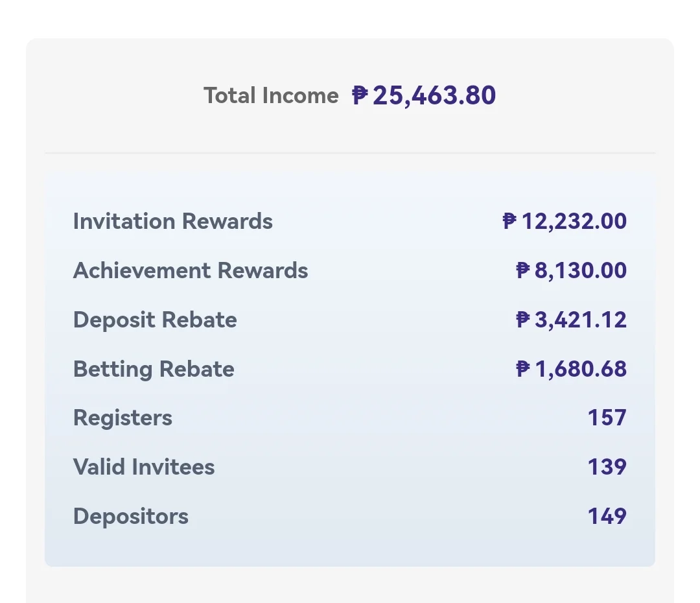Image resolution: width=700 pixels, height=603 pixels.
Task: Click the 139 valid invitees count
Action: [x=607, y=467]
